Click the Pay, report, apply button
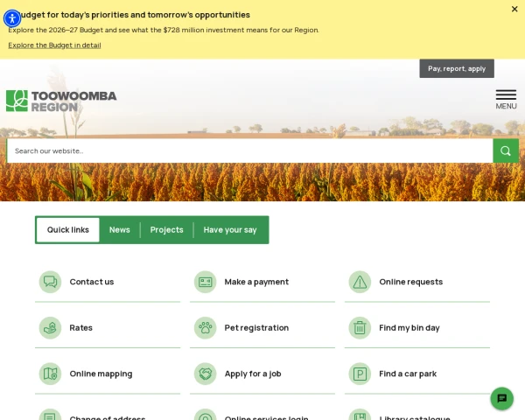 457,68
